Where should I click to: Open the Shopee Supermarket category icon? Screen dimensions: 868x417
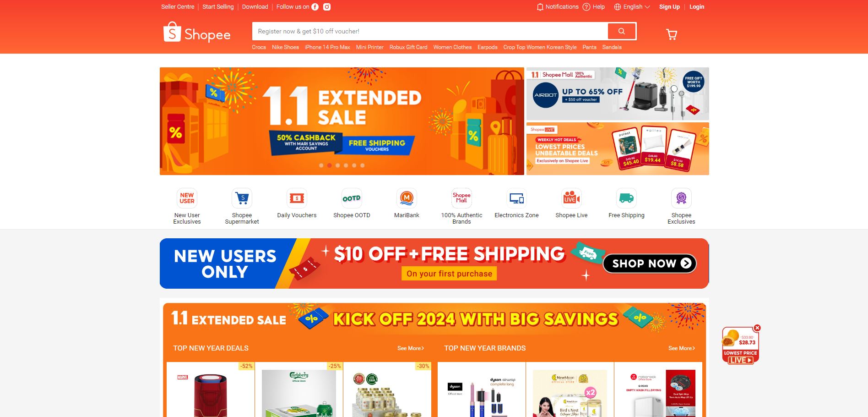(x=242, y=198)
